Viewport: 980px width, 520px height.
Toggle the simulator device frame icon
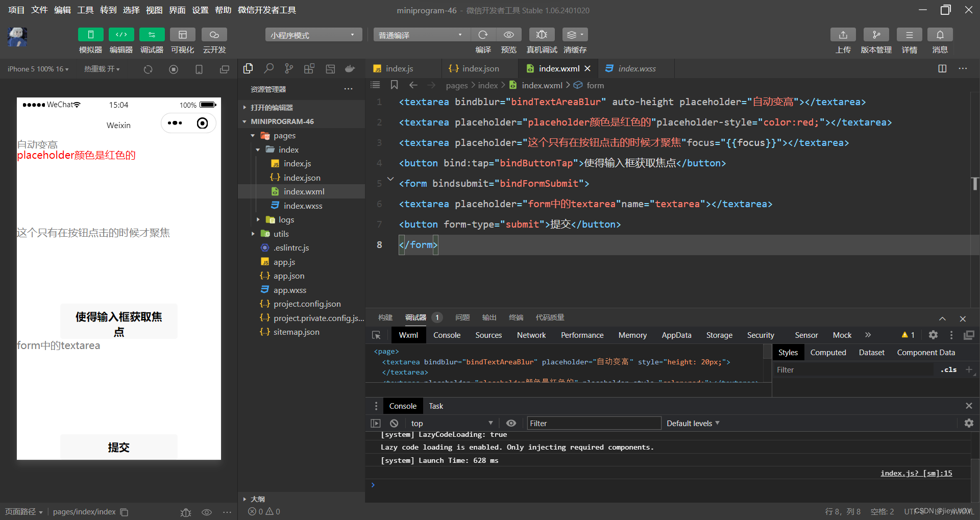click(x=199, y=69)
